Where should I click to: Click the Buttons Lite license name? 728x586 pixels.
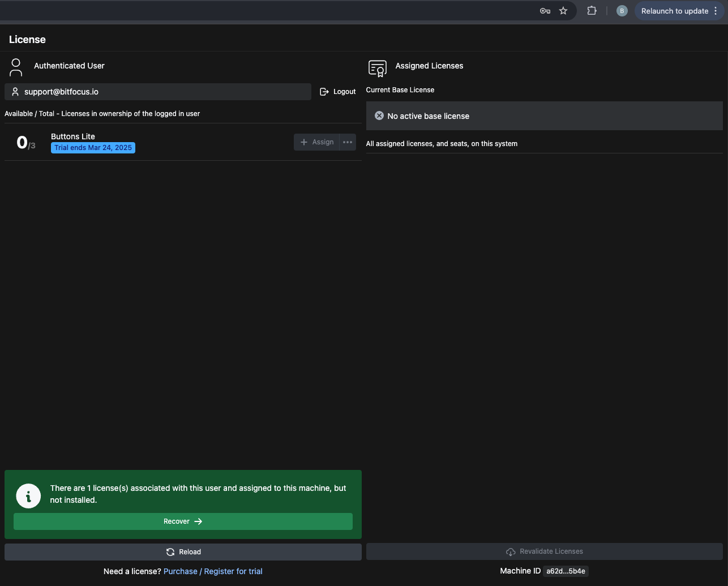pos(73,136)
